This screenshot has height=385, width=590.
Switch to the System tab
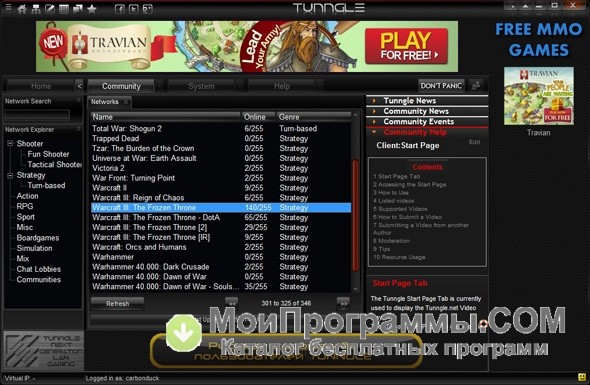201,86
